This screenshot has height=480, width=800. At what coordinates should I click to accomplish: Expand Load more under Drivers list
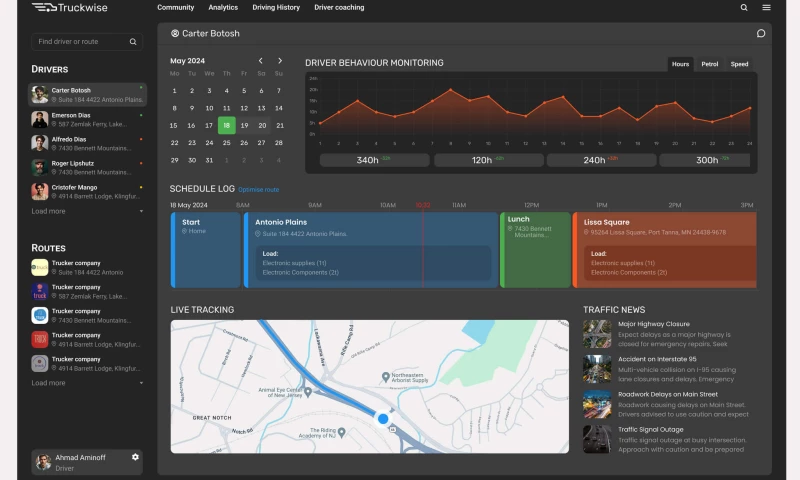49,211
